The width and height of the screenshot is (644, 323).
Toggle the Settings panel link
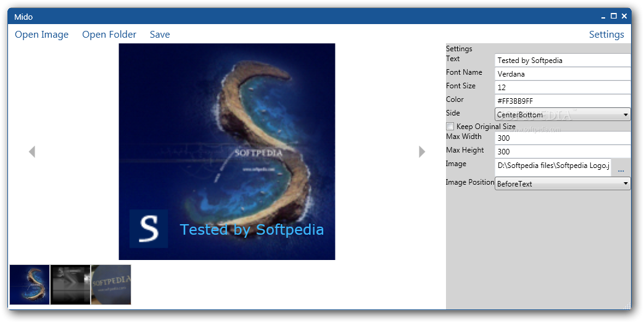(606, 35)
